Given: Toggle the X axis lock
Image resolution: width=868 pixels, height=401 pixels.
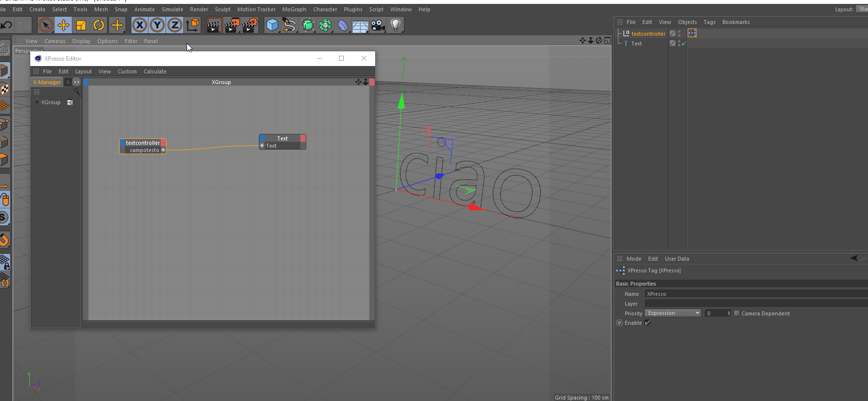Looking at the screenshot, I should click(140, 25).
